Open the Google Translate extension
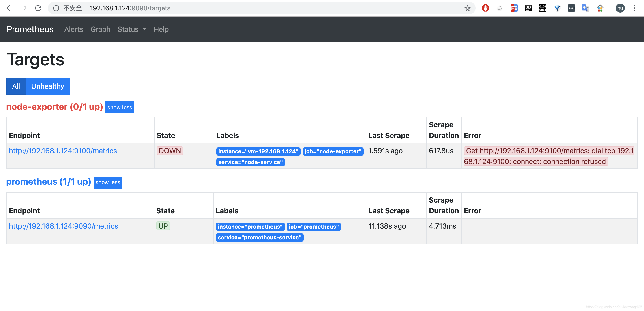This screenshot has height=311, width=644. click(x=586, y=8)
